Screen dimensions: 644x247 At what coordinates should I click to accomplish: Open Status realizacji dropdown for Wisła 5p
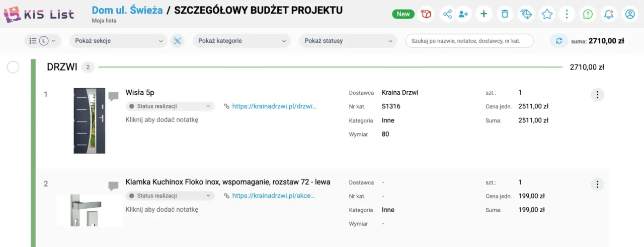pos(170,106)
